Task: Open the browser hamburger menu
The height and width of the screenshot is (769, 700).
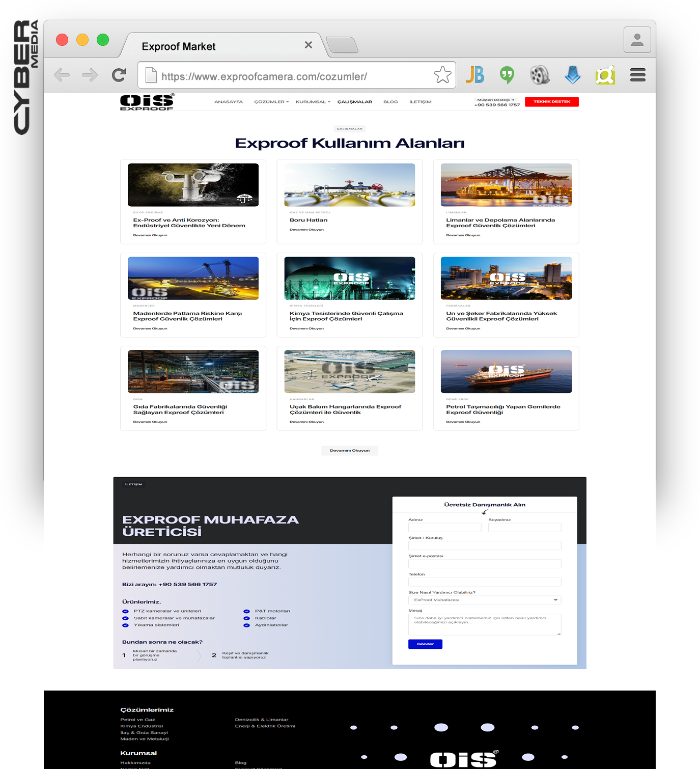Action: [637, 75]
